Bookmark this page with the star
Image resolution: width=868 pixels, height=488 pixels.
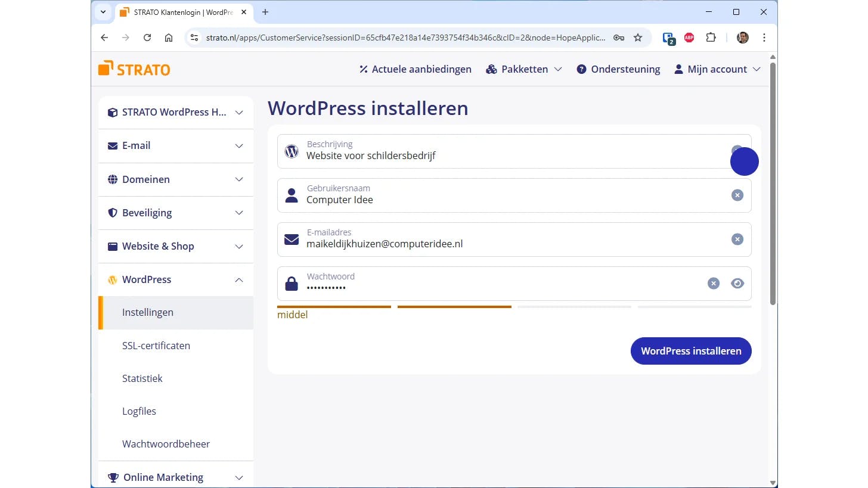[638, 38]
